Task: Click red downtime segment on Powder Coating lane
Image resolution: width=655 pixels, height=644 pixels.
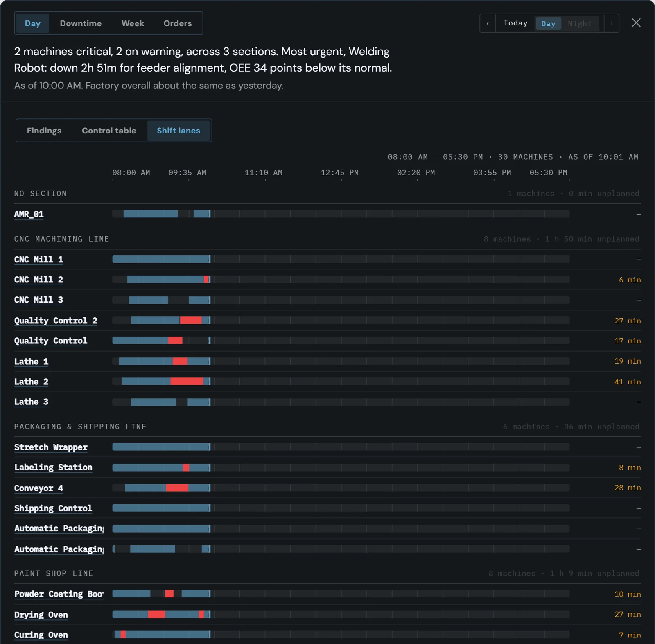Action: point(169,594)
